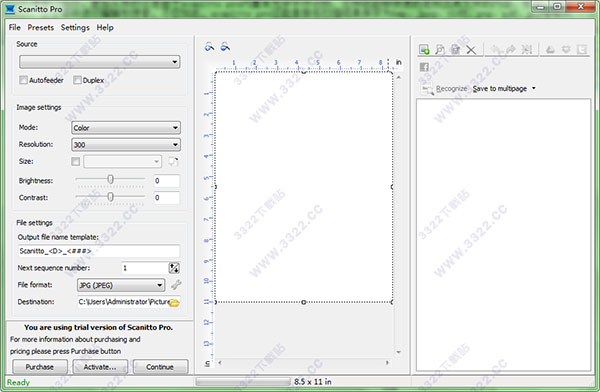The height and width of the screenshot is (392, 600).
Task: Click the zoom in magnifier icon
Action: 209,47
